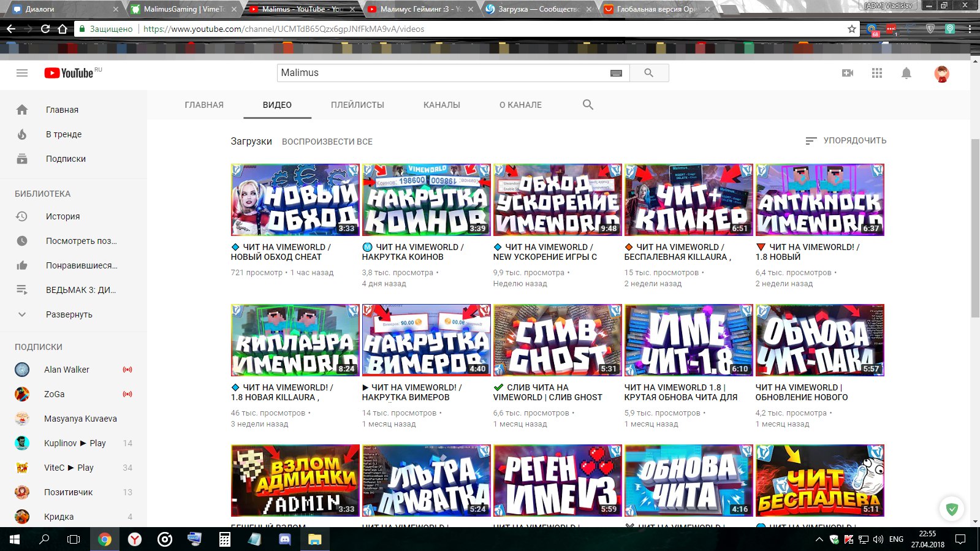Switch keyboard language ENG in tray
Viewport: 980px width, 551px height.
point(896,539)
